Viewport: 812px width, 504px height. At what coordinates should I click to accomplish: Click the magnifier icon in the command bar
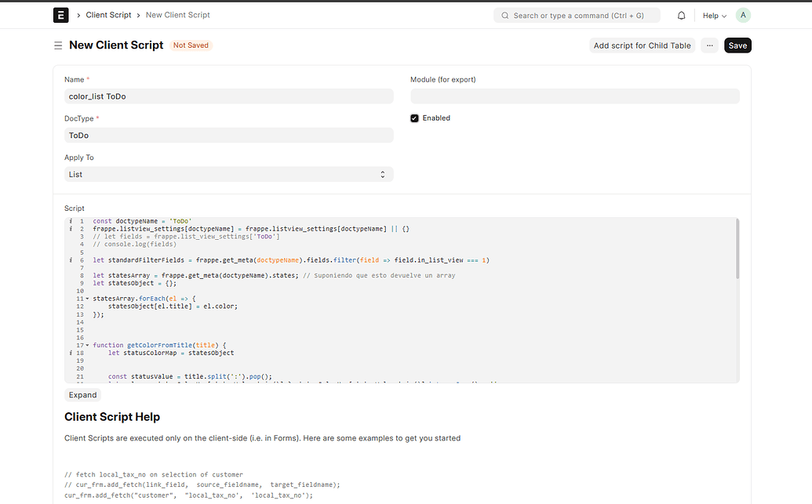505,15
